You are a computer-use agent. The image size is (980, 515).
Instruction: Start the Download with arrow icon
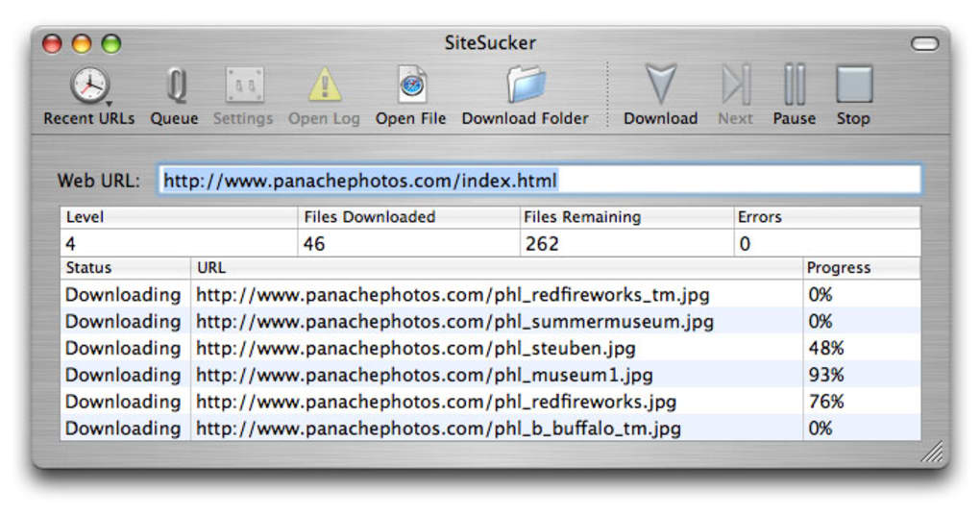660,85
